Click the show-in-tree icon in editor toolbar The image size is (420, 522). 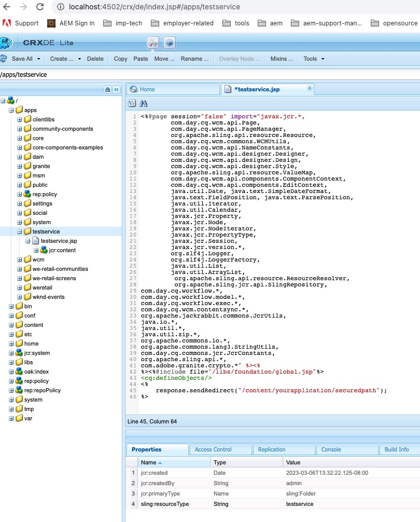point(132,103)
